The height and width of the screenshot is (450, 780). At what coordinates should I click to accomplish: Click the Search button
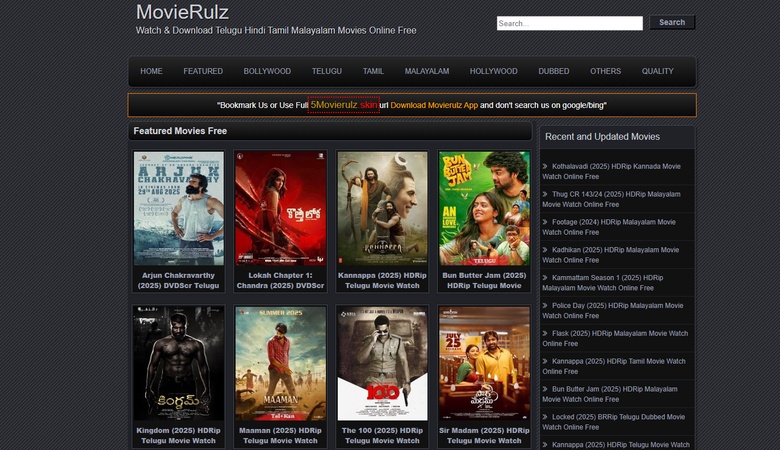point(672,22)
